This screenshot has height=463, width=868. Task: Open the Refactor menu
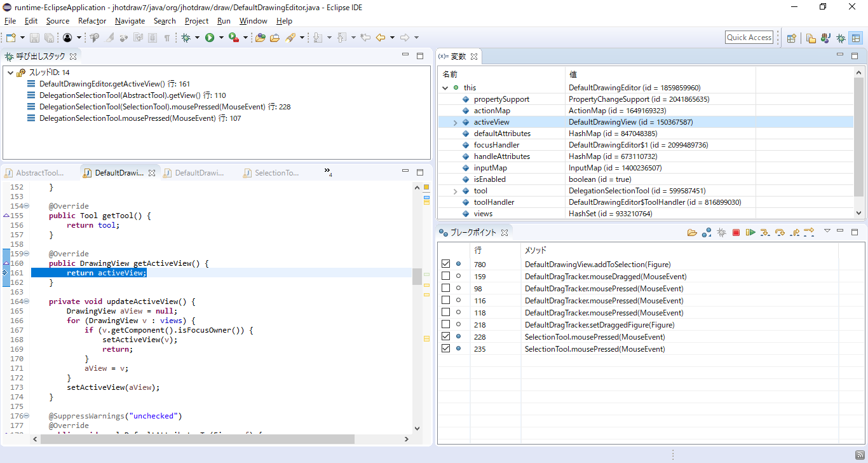tap(92, 21)
